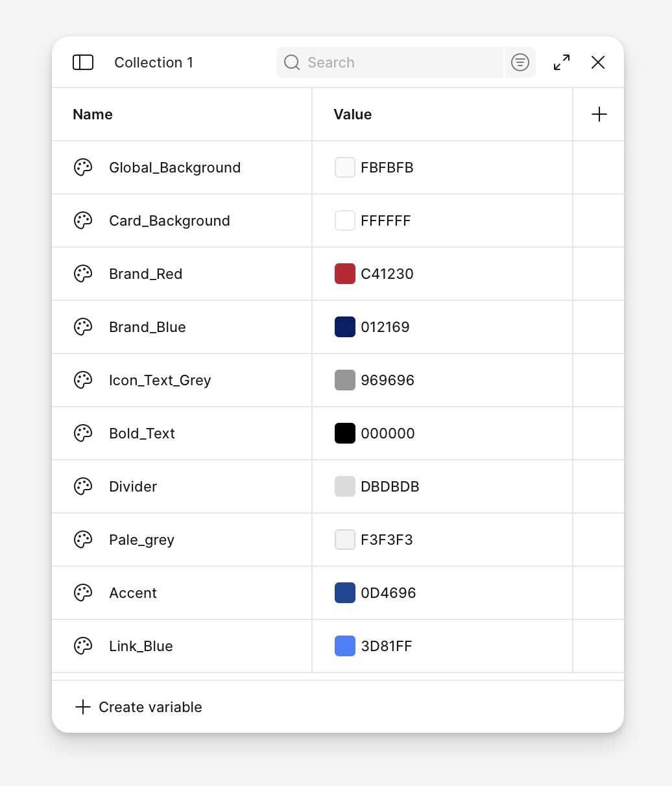Viewport: 672px width, 786px height.
Task: Click the palette icon next to Link_Blue
Action: click(83, 646)
